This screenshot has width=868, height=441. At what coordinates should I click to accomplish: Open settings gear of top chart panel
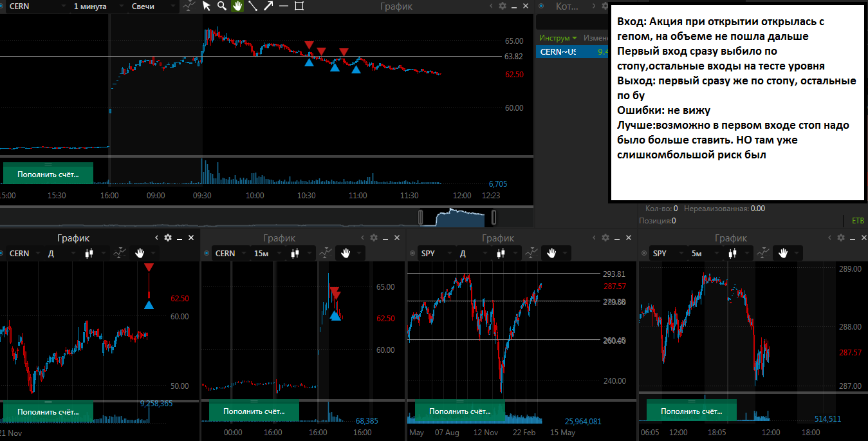(x=503, y=6)
